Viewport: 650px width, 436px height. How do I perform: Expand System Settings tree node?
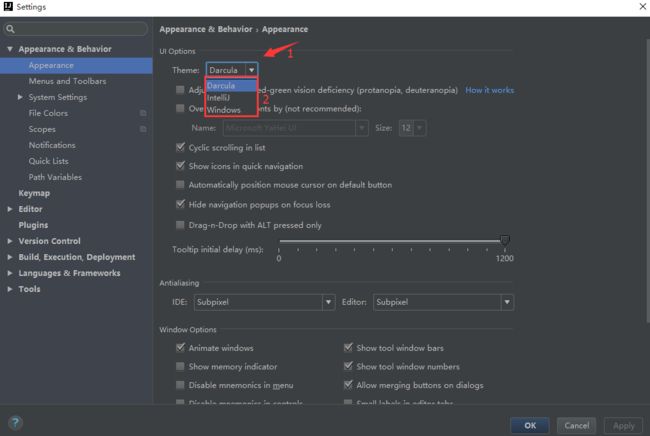tap(20, 97)
